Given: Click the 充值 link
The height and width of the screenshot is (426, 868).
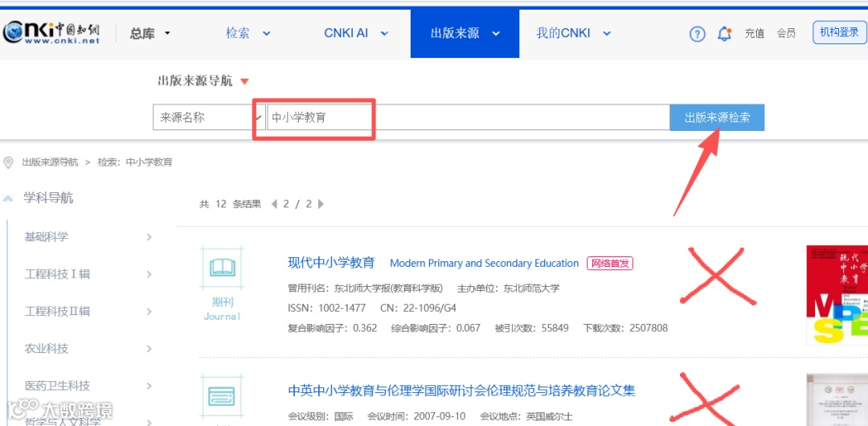Looking at the screenshot, I should pos(754,34).
